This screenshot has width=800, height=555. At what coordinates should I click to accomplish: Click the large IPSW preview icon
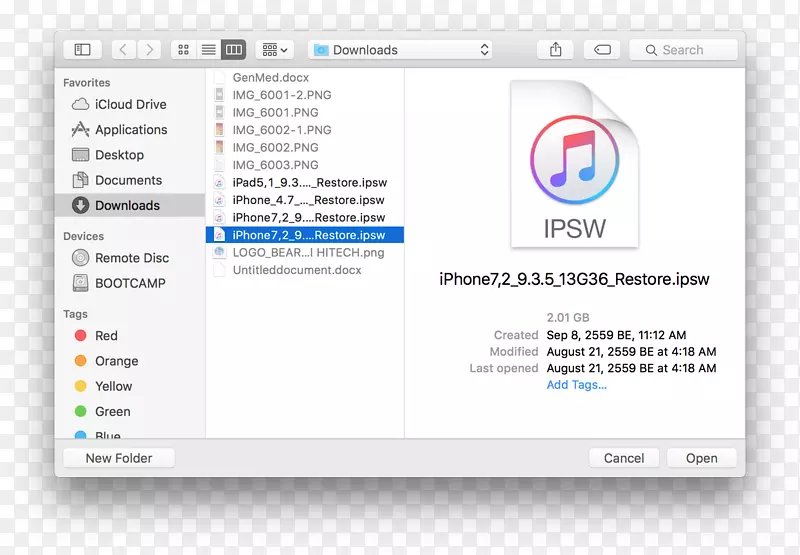coord(574,164)
